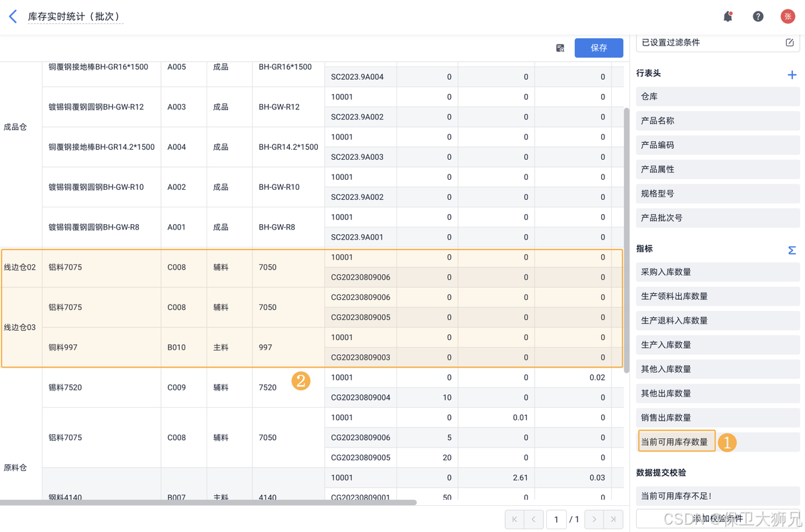This screenshot has height=532, width=805.
Task: Jump to first page in pagination
Action: [x=515, y=519]
